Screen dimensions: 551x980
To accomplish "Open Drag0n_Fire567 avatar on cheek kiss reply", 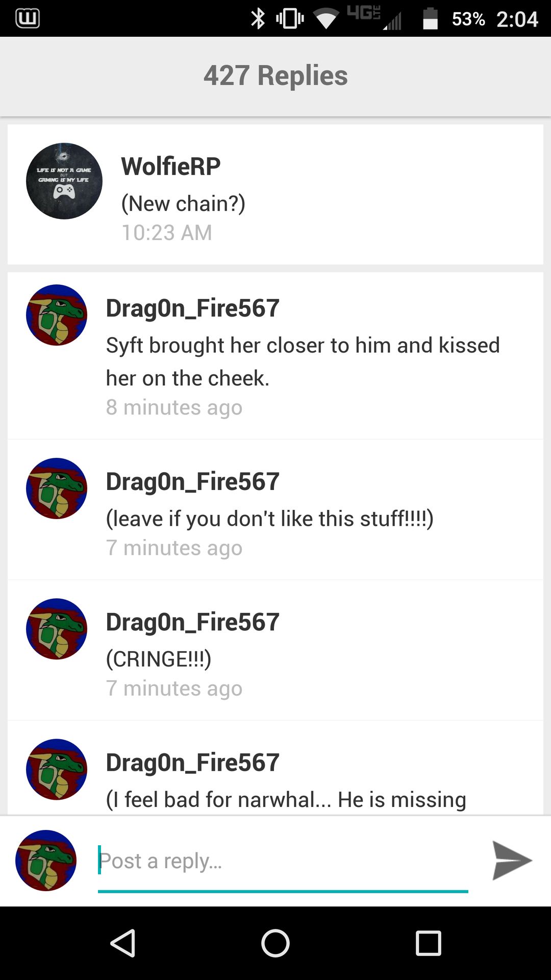I will [x=57, y=315].
